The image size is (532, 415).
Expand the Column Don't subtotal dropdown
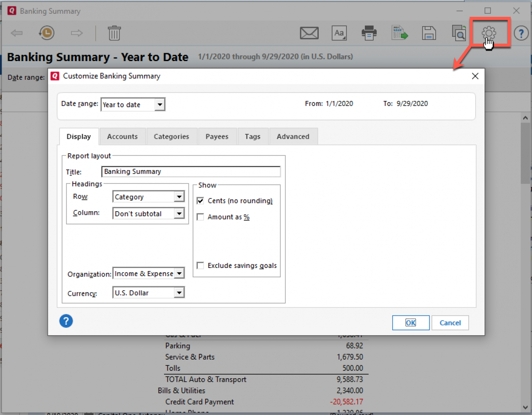pyautogui.click(x=179, y=213)
